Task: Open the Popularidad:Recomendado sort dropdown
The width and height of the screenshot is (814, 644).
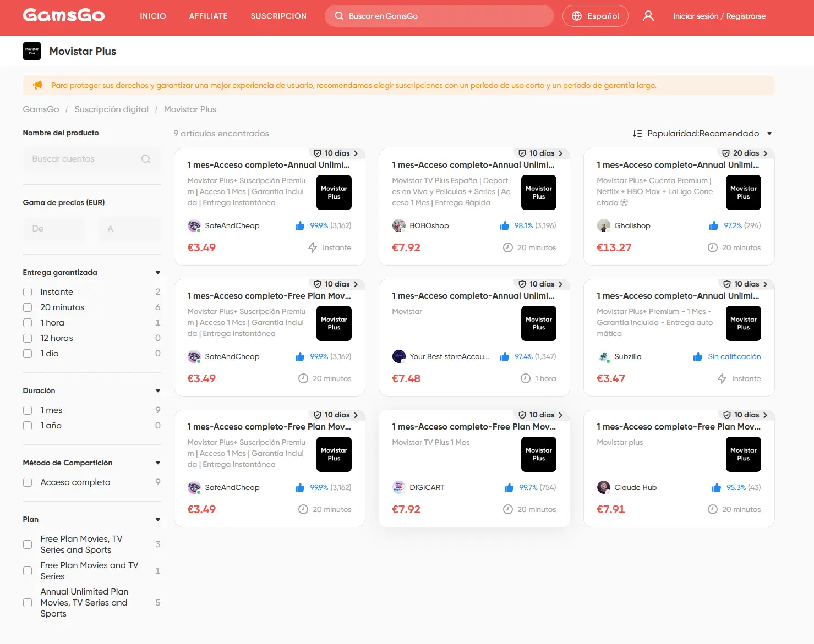Action: point(703,134)
